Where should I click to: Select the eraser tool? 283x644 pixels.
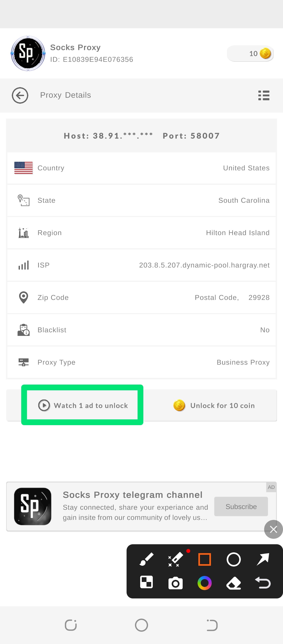[x=233, y=583]
